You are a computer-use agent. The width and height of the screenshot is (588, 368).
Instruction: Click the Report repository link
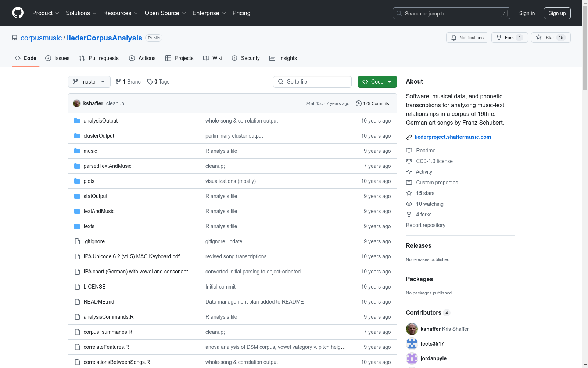[426, 225]
